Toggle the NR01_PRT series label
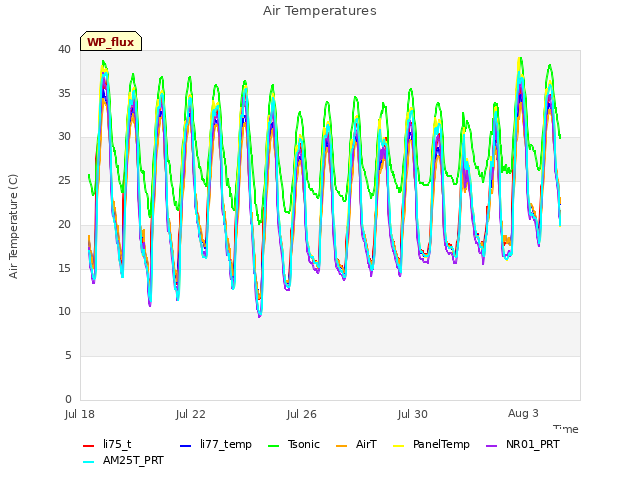The image size is (640, 480). [533, 444]
